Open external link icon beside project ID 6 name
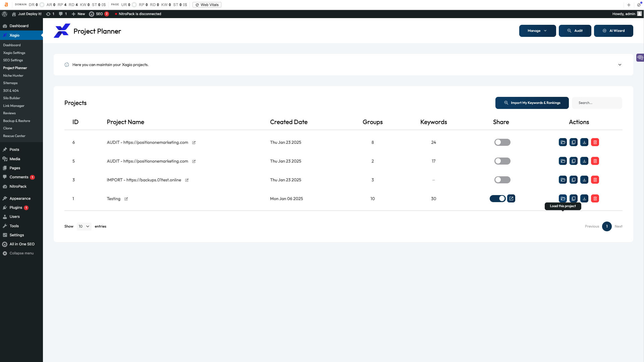Image resolution: width=644 pixels, height=362 pixels. (x=194, y=143)
